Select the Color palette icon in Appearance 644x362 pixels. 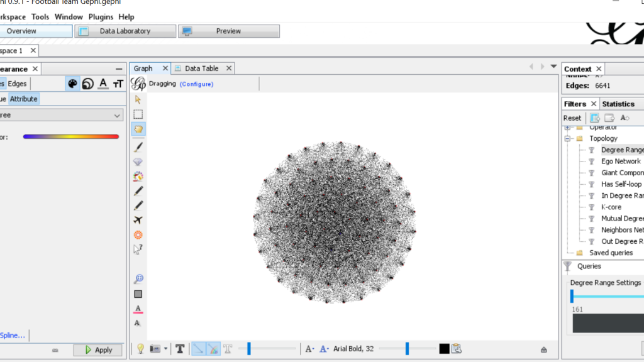pos(73,84)
